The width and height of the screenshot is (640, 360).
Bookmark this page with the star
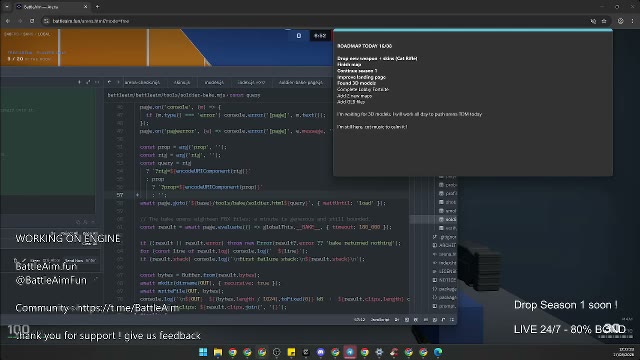pos(604,21)
